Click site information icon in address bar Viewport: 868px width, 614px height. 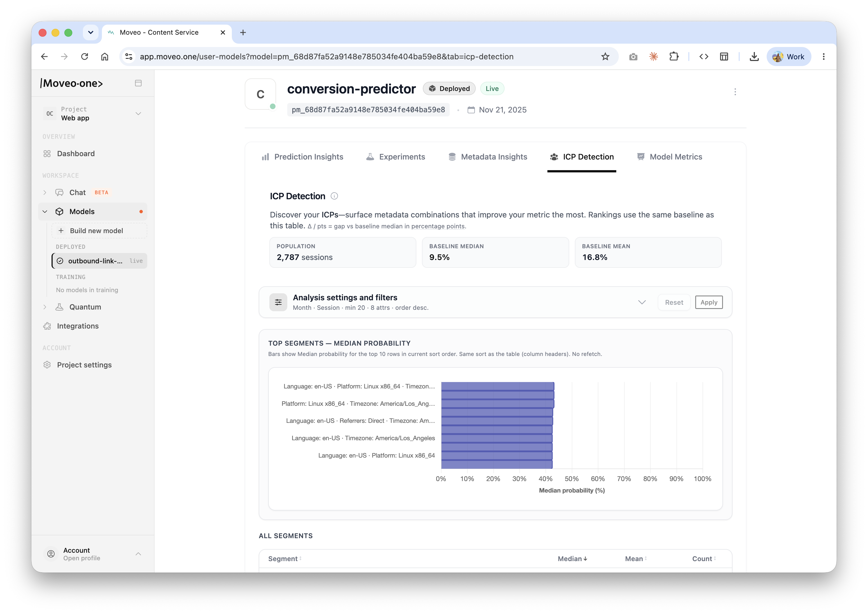point(129,56)
